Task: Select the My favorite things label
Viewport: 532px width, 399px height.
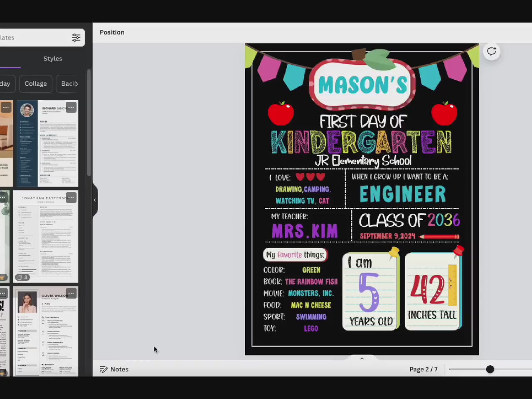Action: pyautogui.click(x=296, y=255)
